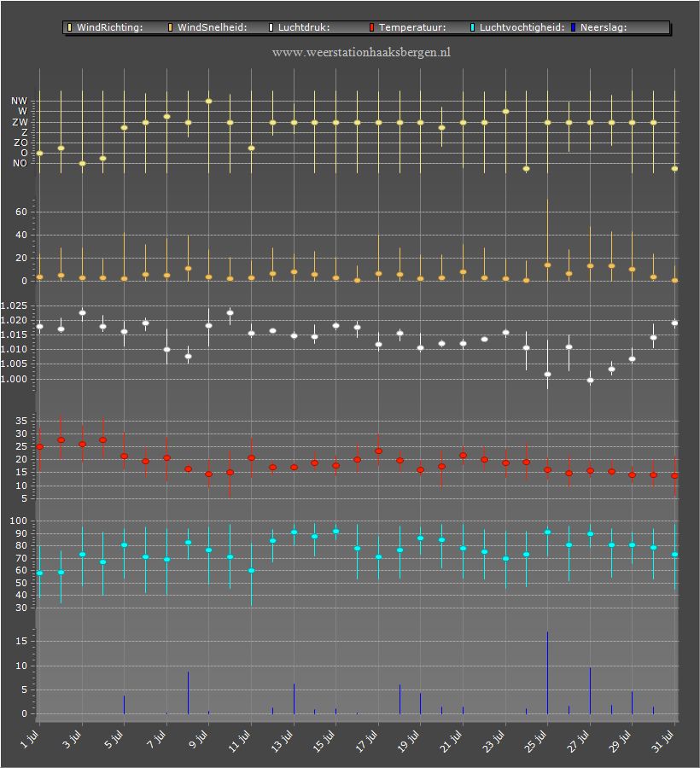The image size is (700, 768).
Task: Select the Neerslag legend label
Action: [x=604, y=27]
